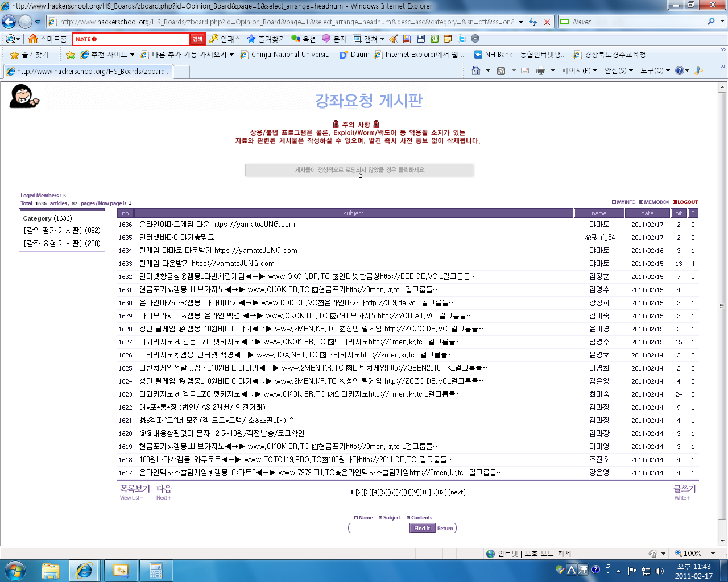The image size is (728, 582).
Task: Open the 페이지(P) menu
Action: tap(579, 70)
